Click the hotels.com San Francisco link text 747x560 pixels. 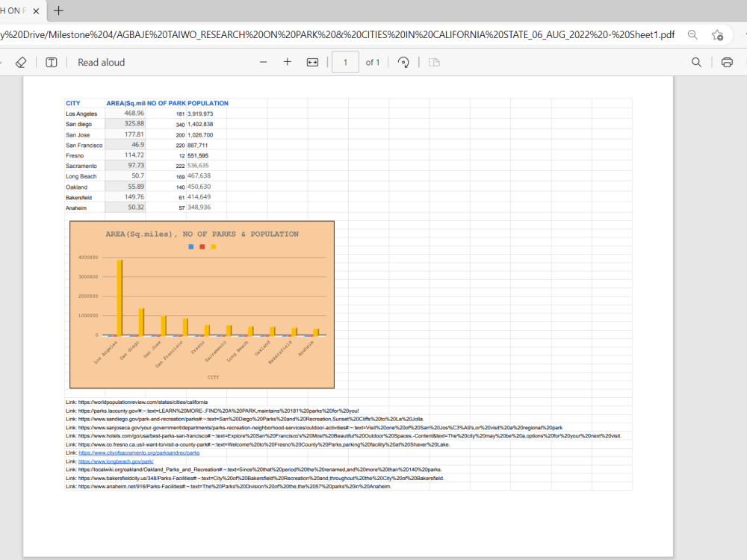coord(350,436)
